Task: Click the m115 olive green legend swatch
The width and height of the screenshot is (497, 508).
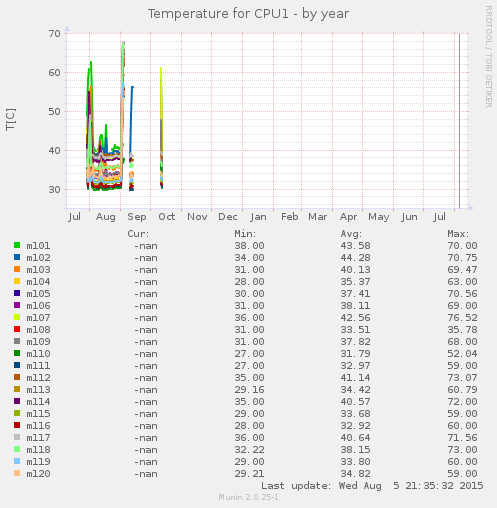Action: pyautogui.click(x=17, y=413)
